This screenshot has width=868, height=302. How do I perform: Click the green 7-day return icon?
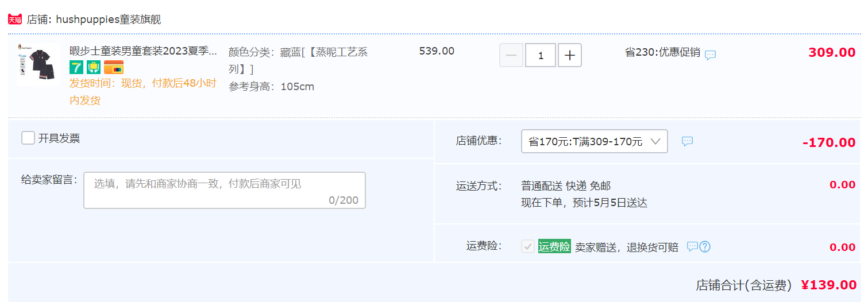coord(76,67)
